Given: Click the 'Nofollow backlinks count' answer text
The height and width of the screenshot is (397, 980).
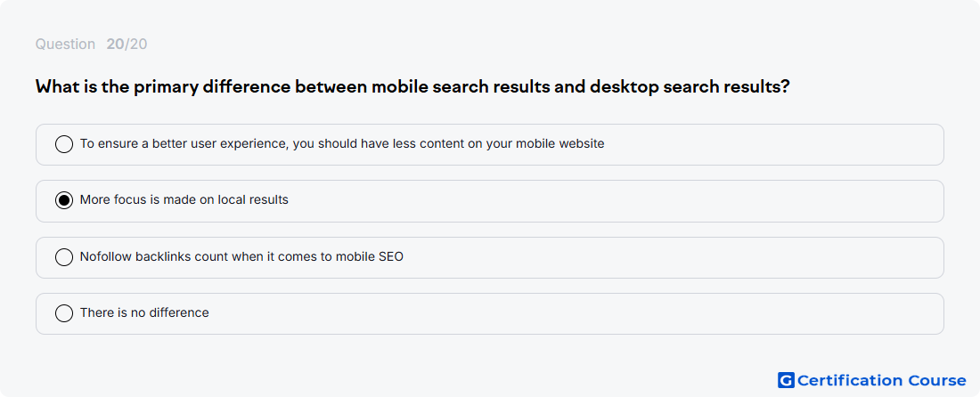Looking at the screenshot, I should (241, 256).
